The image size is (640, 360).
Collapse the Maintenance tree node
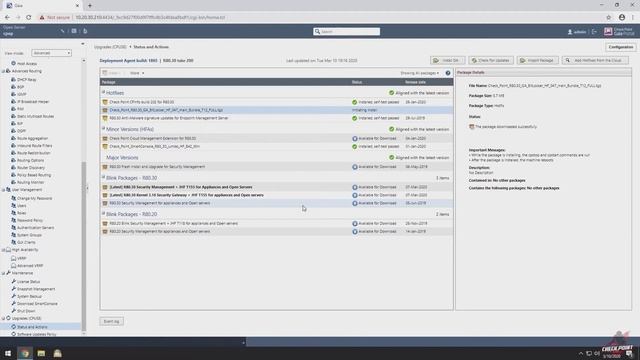pyautogui.click(x=3, y=273)
